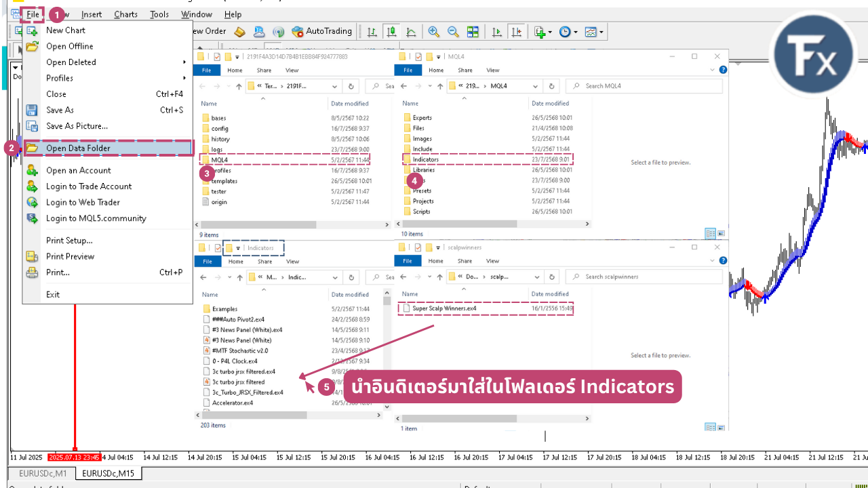Click the up-arrow in scalpwinners explorer window
The image size is (868, 488).
439,277
